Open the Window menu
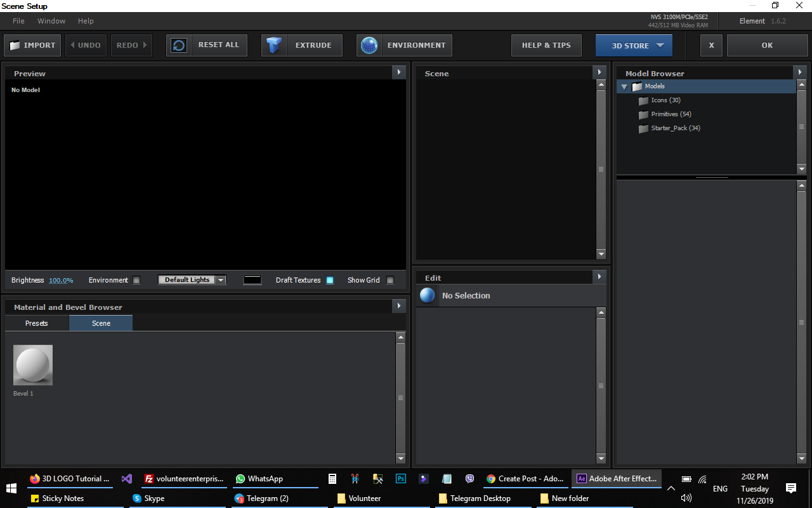The height and width of the screenshot is (508, 812). coord(51,20)
